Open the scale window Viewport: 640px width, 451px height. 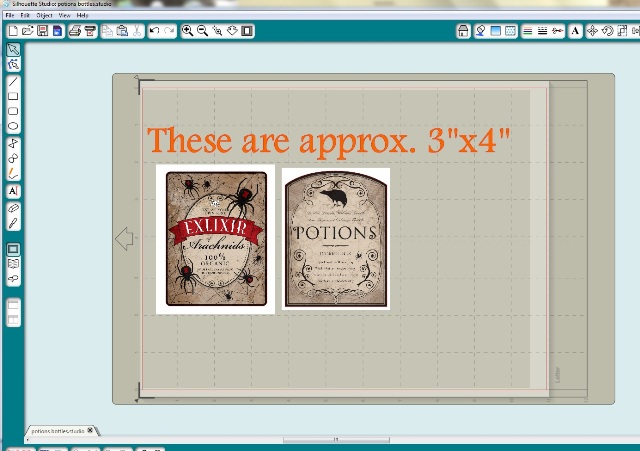point(622,31)
